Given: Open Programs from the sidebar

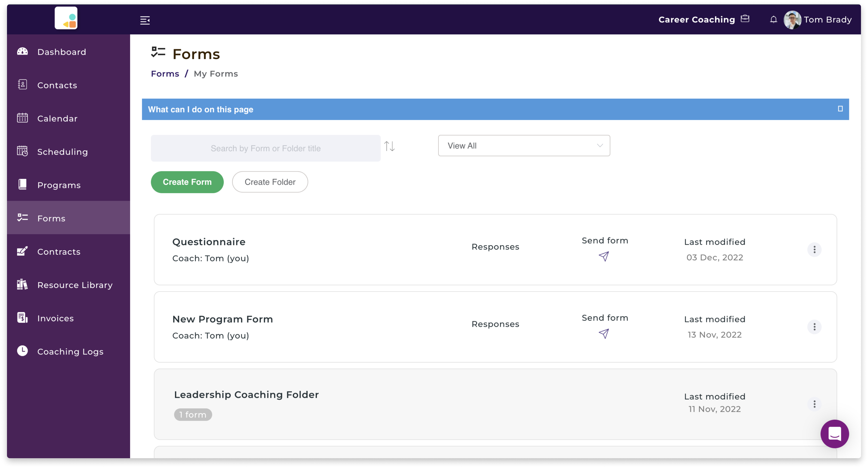Looking at the screenshot, I should pos(69,185).
